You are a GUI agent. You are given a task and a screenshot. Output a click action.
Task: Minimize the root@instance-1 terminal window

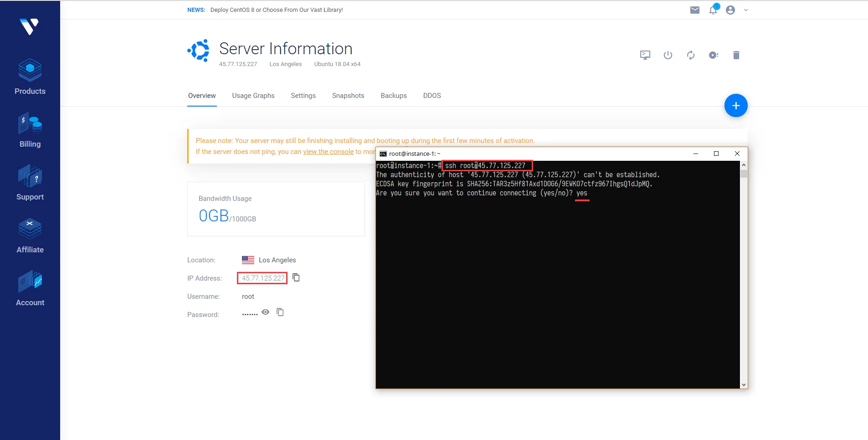(696, 153)
